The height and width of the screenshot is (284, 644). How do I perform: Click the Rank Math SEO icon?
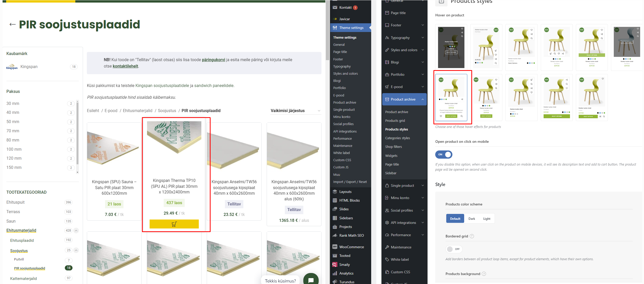pyautogui.click(x=335, y=235)
